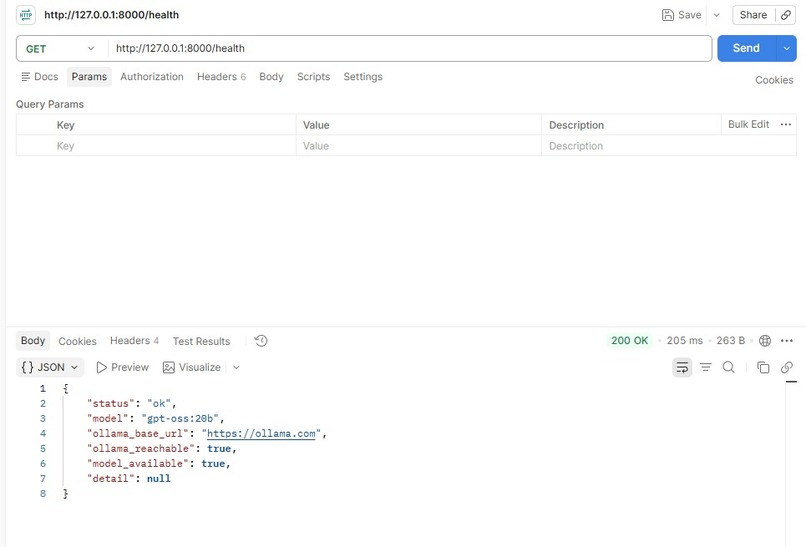Toggle the wrap lines icon
Screen dimensions: 806x547
tap(682, 367)
